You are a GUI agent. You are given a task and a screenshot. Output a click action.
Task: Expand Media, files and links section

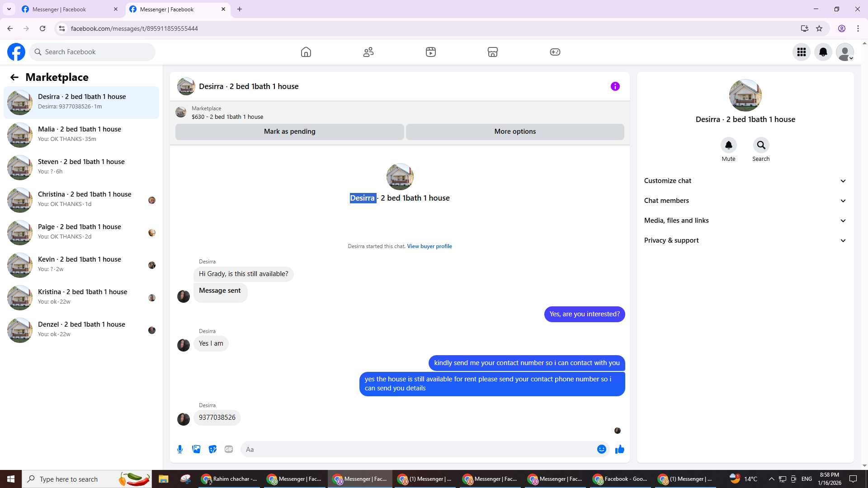[745, 221]
